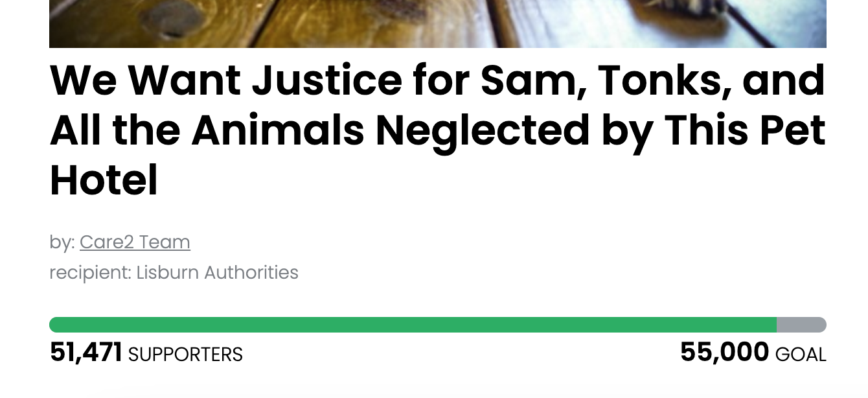Open the Care2 Team profile link
This screenshot has height=398, width=868.
coord(135,242)
